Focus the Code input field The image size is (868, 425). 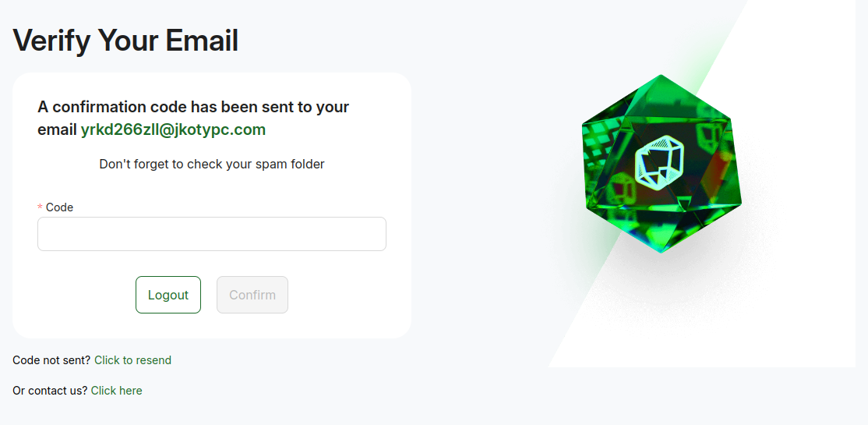211,234
